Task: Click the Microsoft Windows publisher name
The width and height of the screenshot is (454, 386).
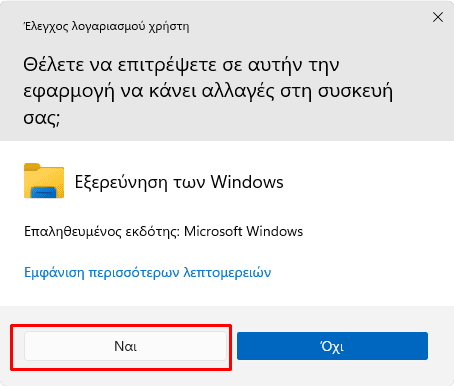Action: click(243, 231)
